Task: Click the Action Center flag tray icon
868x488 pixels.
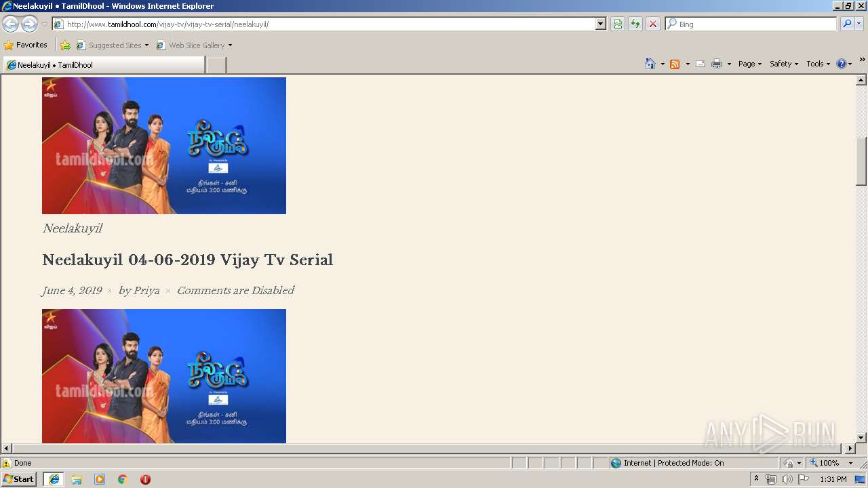Action: point(803,479)
